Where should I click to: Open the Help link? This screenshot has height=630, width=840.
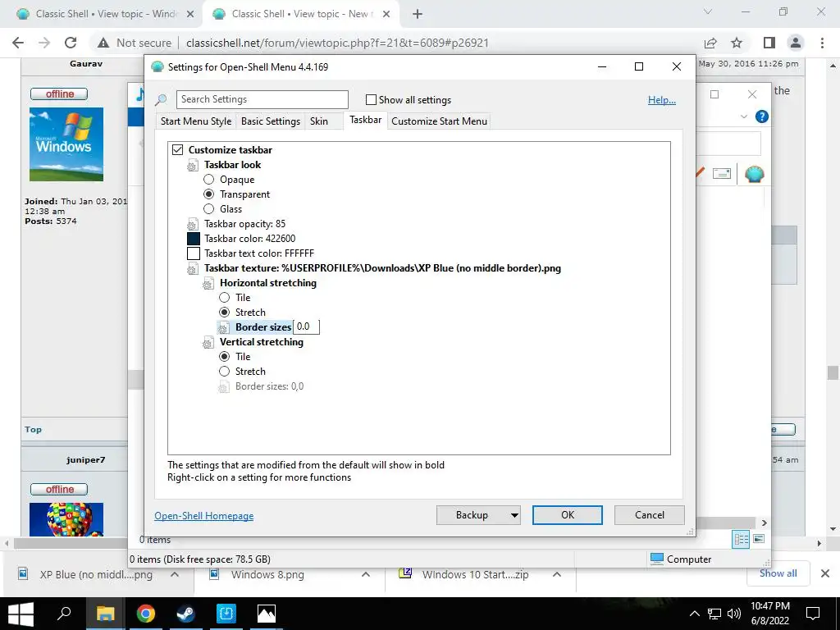pyautogui.click(x=662, y=100)
